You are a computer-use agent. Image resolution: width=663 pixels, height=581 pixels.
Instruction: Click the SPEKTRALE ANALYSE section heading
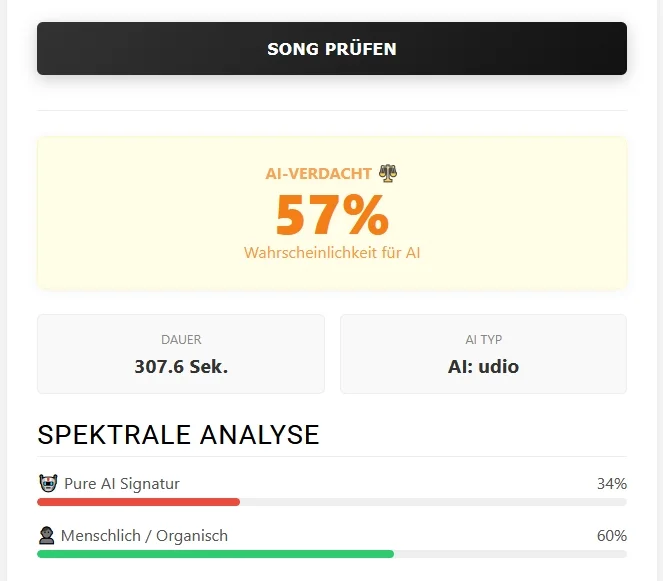point(178,435)
